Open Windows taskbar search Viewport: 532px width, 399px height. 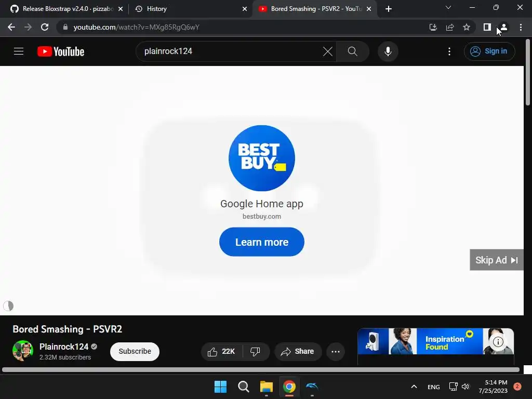(243, 387)
